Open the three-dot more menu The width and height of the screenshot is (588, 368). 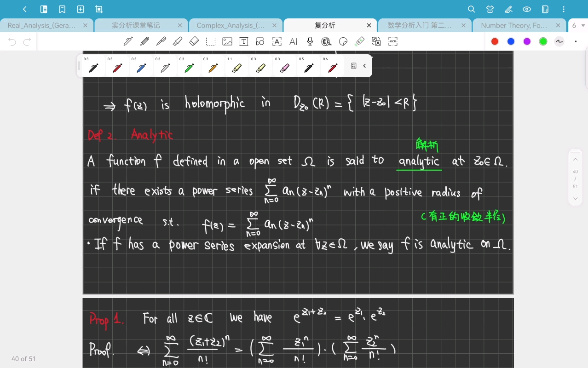click(x=564, y=9)
